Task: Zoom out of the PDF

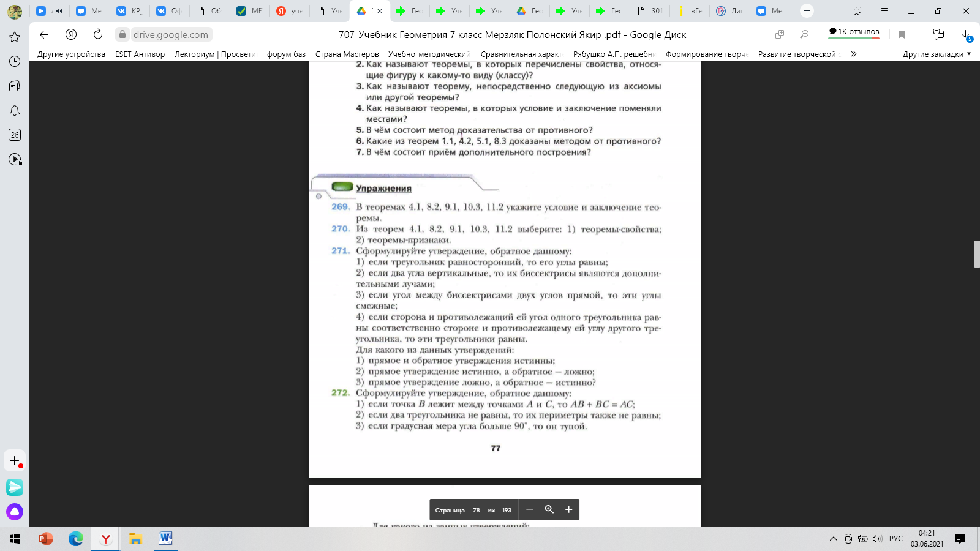Action: click(530, 509)
